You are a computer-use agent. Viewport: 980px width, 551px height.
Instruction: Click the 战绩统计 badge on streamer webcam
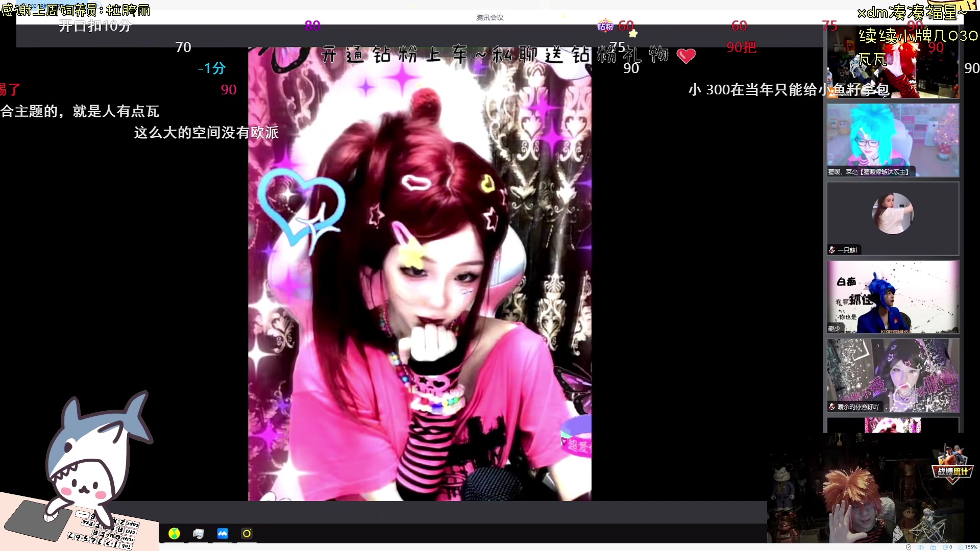[952, 471]
